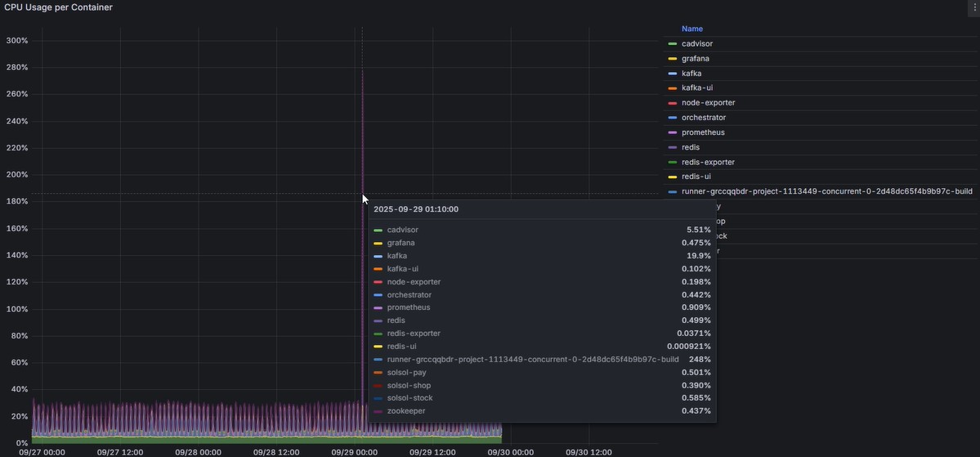Click the cadvisor green series color swatch
The width and height of the screenshot is (980, 457).
click(673, 44)
